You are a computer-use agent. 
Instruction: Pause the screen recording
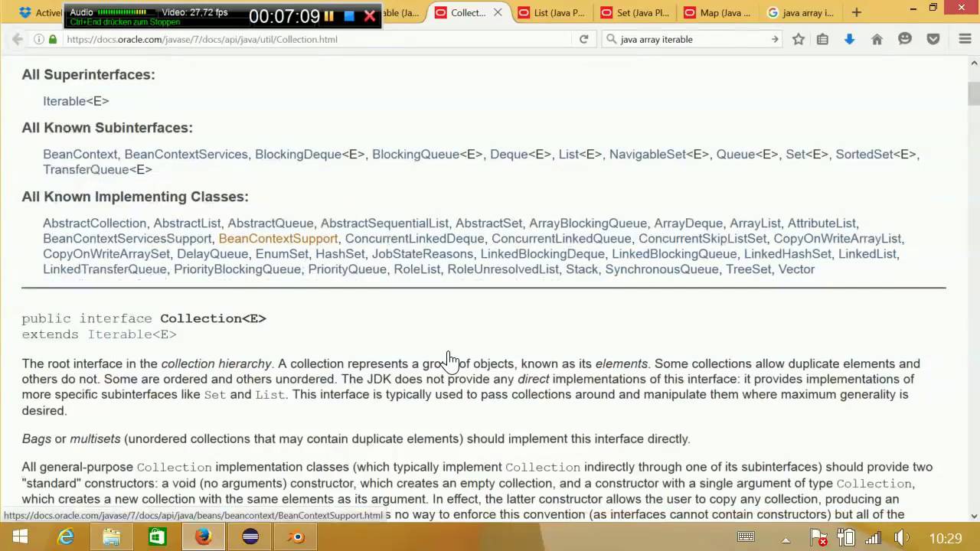tap(329, 16)
